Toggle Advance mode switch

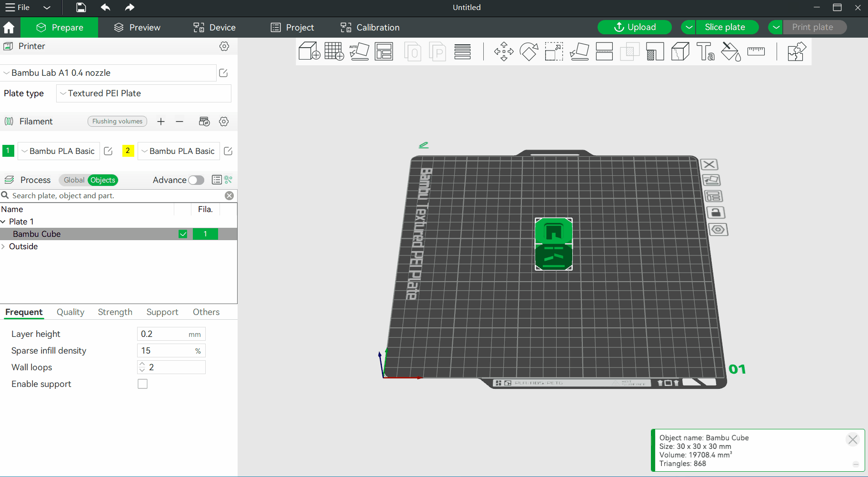pyautogui.click(x=196, y=180)
